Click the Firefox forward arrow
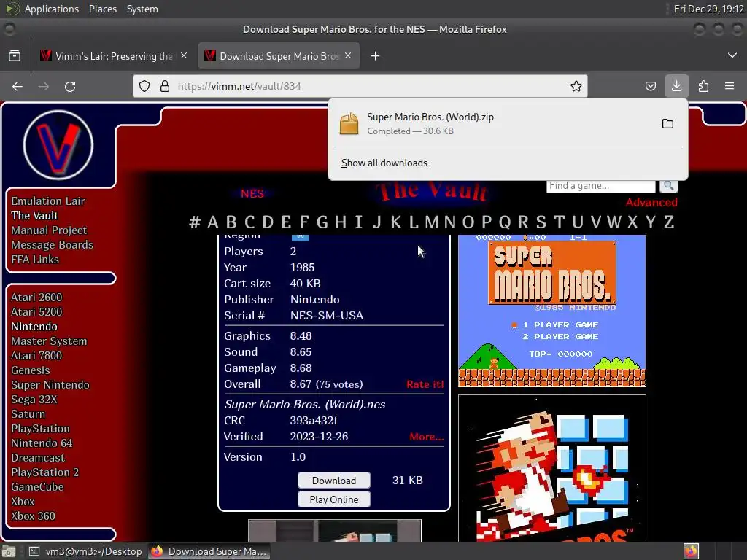 pyautogui.click(x=43, y=86)
